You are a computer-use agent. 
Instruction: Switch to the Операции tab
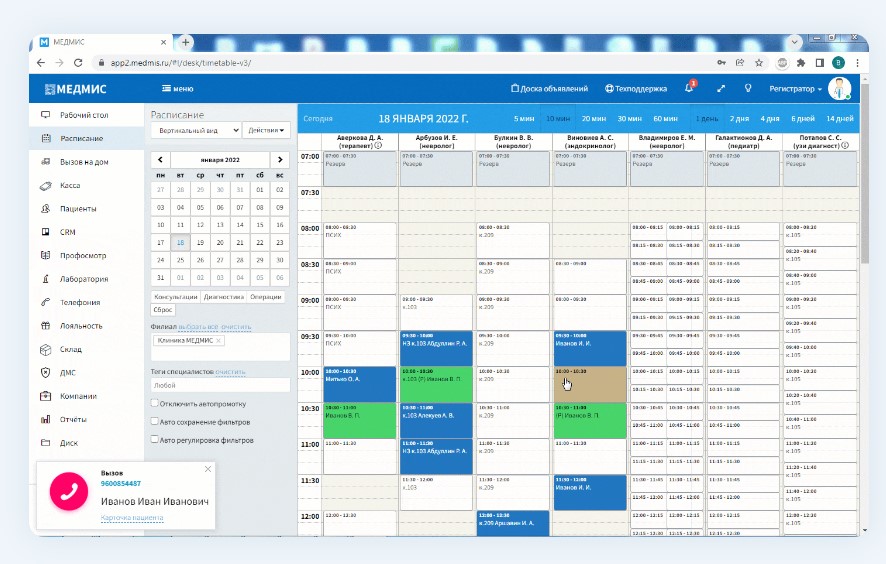[x=266, y=297]
